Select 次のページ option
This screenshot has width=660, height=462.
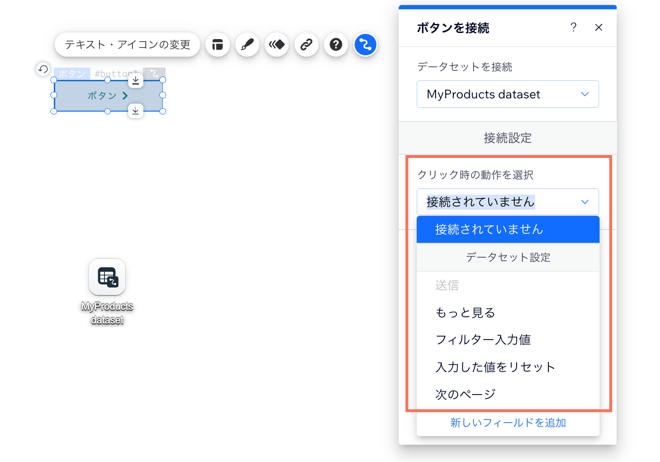coord(508,394)
